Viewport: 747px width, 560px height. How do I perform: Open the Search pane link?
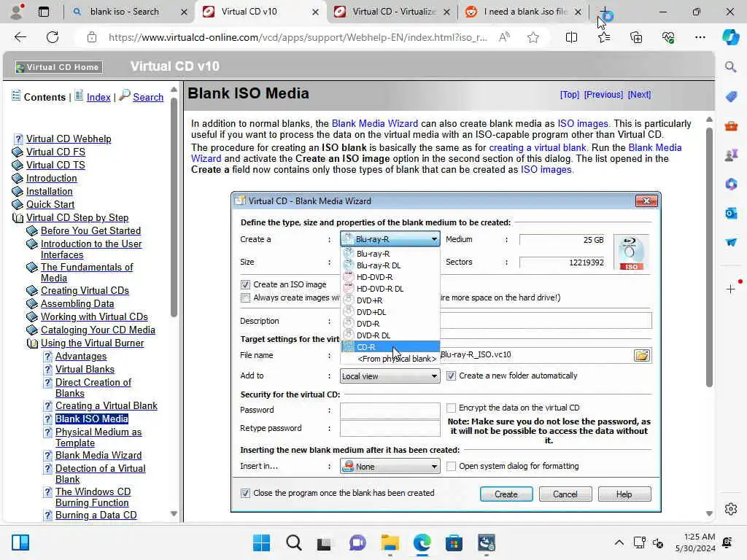click(x=147, y=97)
